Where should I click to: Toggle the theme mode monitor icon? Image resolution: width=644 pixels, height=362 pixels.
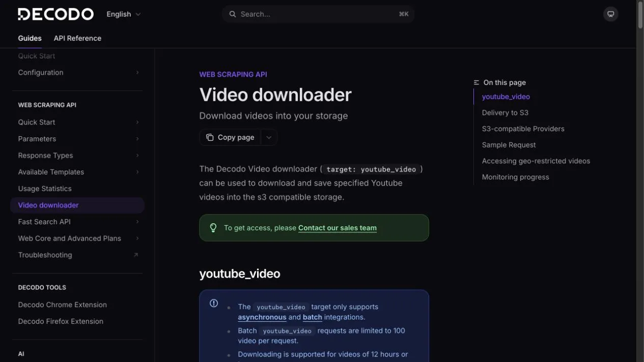pyautogui.click(x=610, y=14)
